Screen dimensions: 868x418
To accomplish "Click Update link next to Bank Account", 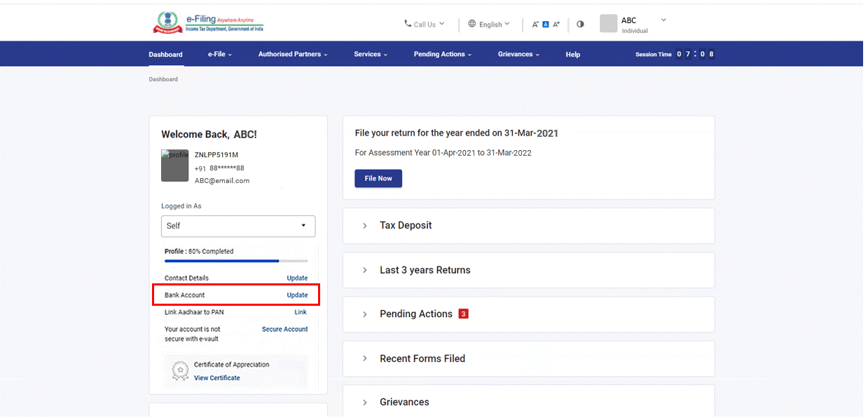I will 297,295.
